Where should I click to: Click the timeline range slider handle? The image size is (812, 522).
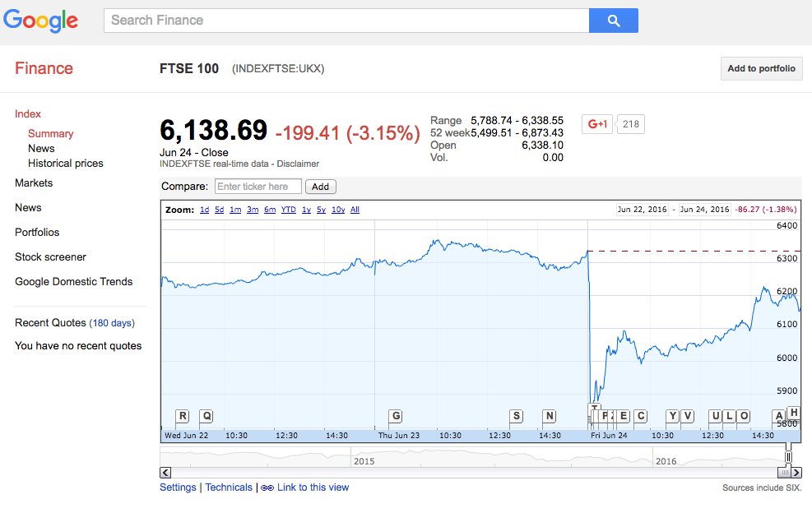point(788,457)
